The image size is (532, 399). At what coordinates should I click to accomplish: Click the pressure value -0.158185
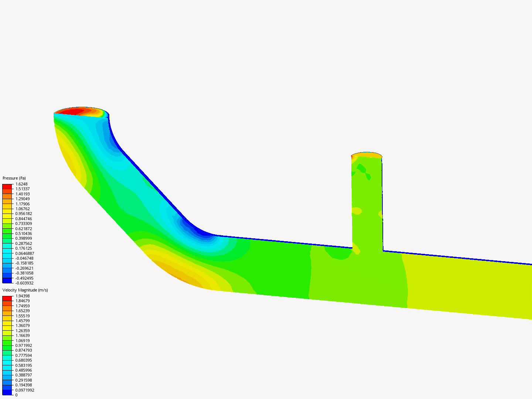[x=24, y=263]
